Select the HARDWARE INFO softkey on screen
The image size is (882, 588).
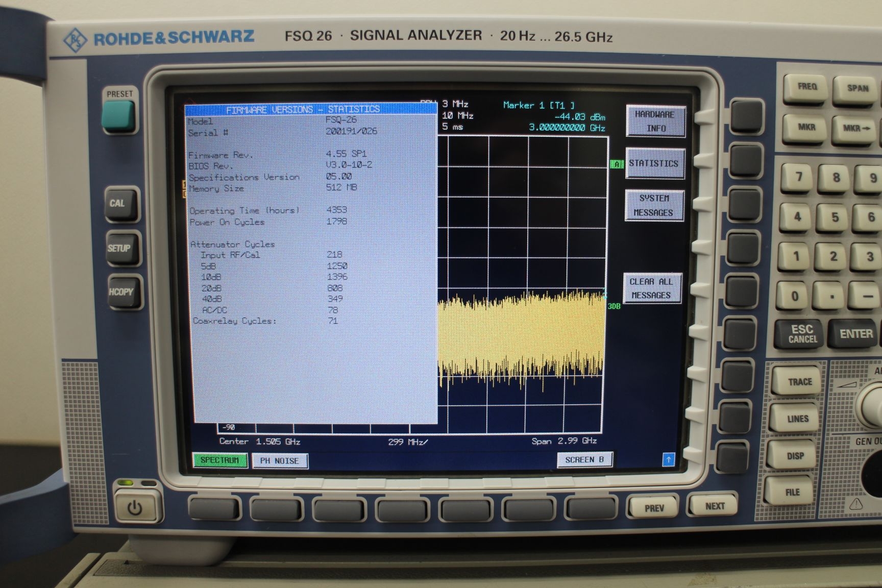(x=656, y=121)
